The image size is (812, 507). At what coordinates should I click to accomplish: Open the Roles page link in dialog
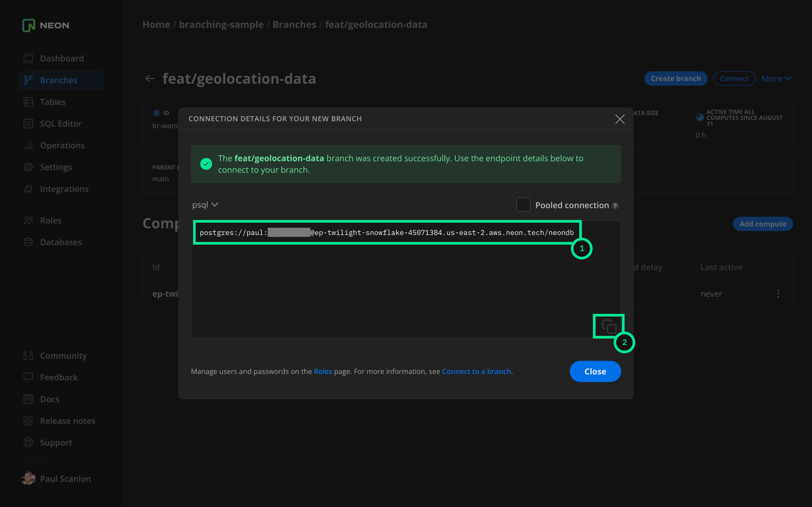[323, 372]
